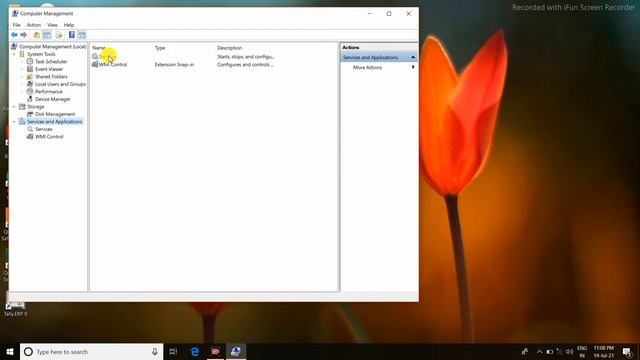The height and width of the screenshot is (360, 640).
Task: Click the WMI Control icon in tree
Action: point(30,137)
